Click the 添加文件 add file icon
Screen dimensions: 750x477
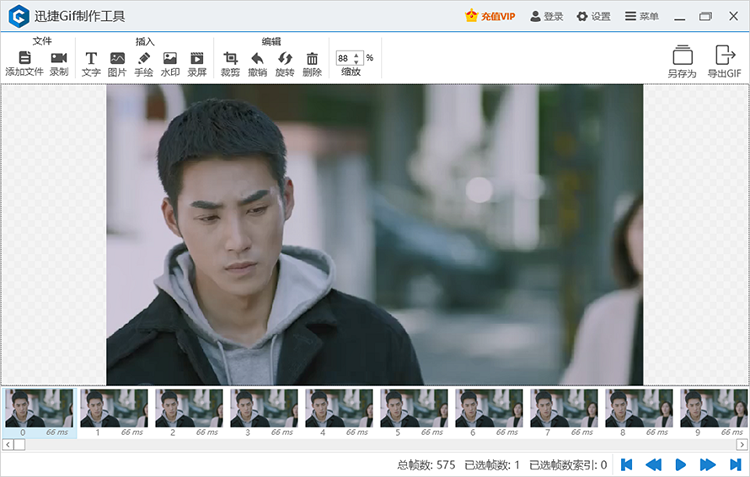point(24,58)
